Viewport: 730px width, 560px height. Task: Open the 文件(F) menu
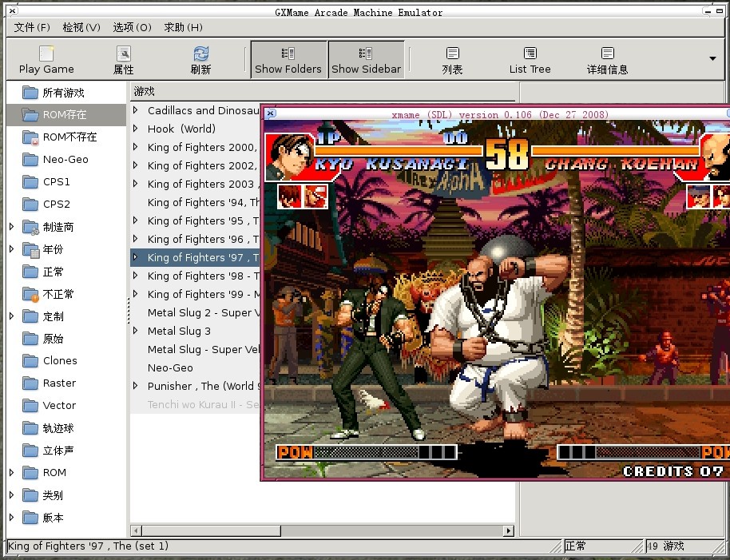coord(32,27)
